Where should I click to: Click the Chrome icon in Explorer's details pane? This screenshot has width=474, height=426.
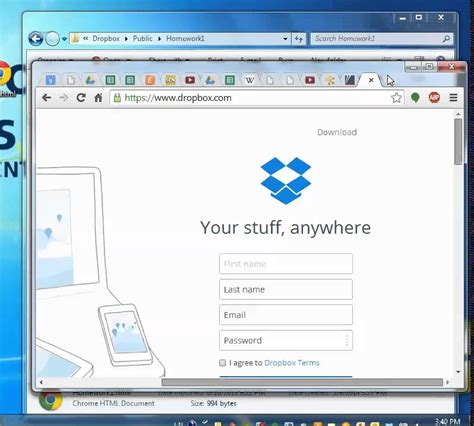point(50,400)
